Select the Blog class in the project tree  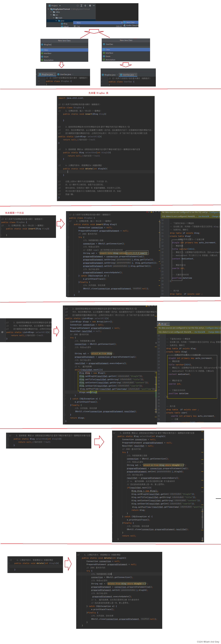coord(64,24)
